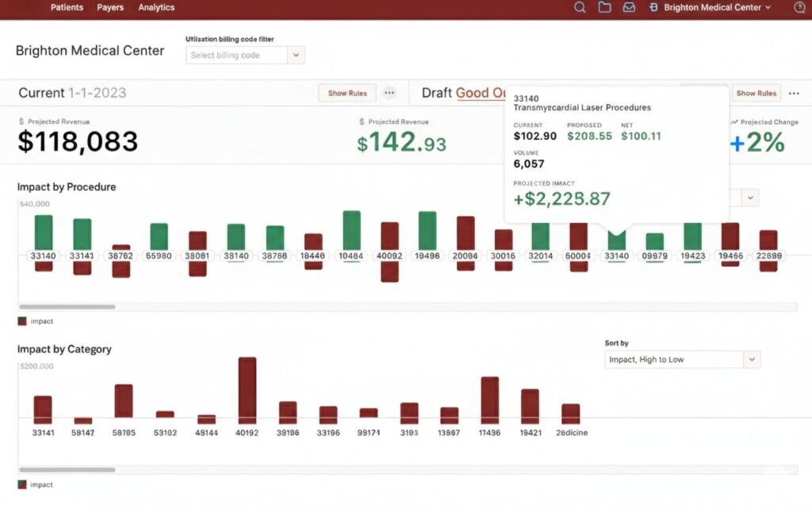Screen dimensions: 812x508
Task: Click the help question mark icon
Action: (x=799, y=7)
